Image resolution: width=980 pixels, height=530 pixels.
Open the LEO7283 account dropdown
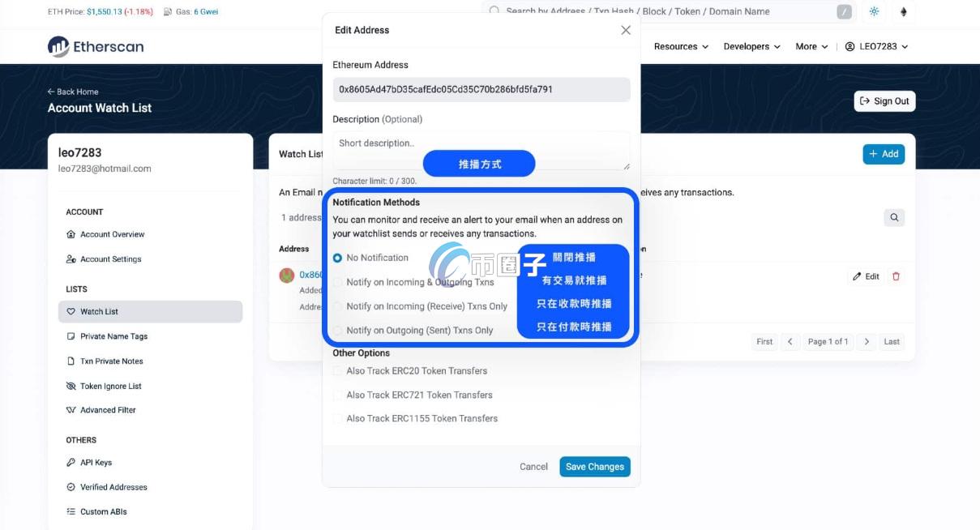(877, 46)
